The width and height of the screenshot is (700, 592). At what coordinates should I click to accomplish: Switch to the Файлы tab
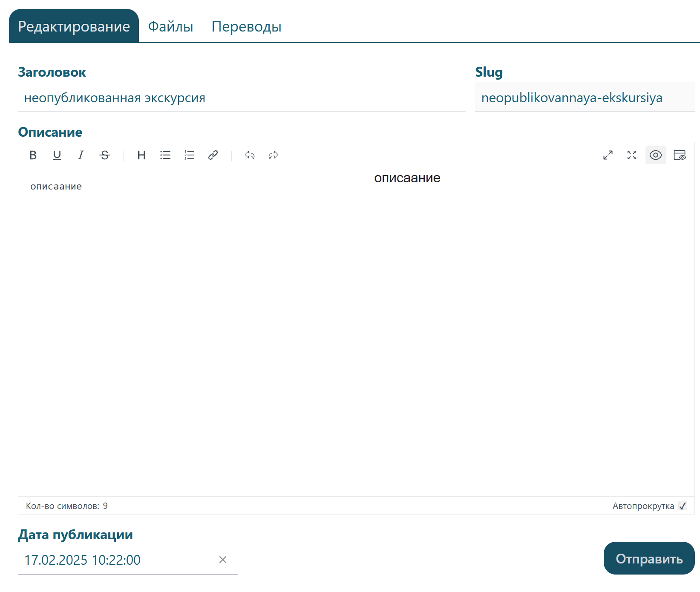[170, 27]
